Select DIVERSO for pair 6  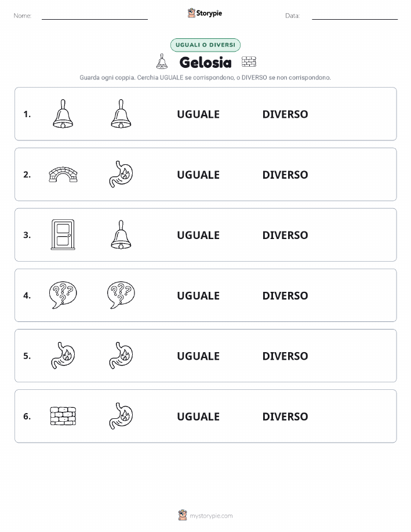coord(285,417)
